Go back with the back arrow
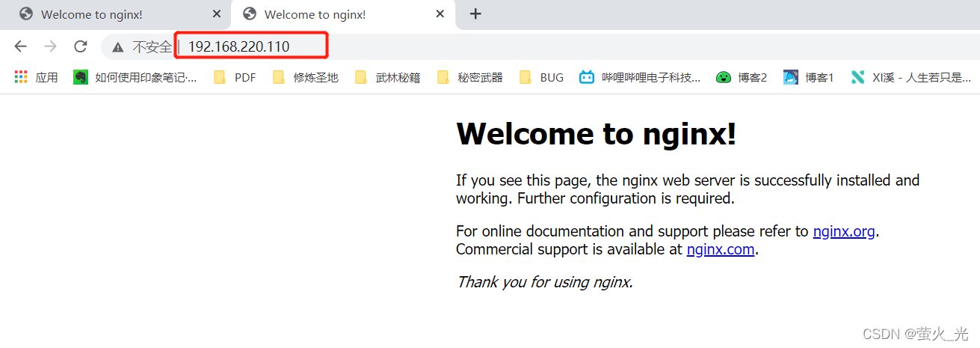The height and width of the screenshot is (348, 980). [x=20, y=46]
